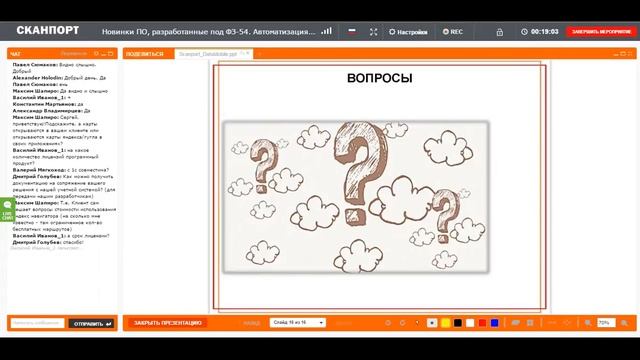640x360 pixels.
Task: Redo the annotation
Action: point(402,323)
